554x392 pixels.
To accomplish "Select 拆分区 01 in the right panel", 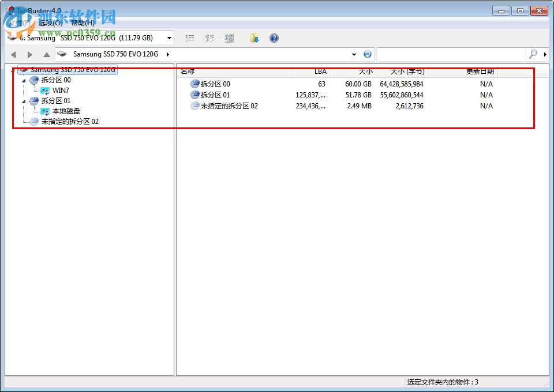I will click(x=216, y=95).
